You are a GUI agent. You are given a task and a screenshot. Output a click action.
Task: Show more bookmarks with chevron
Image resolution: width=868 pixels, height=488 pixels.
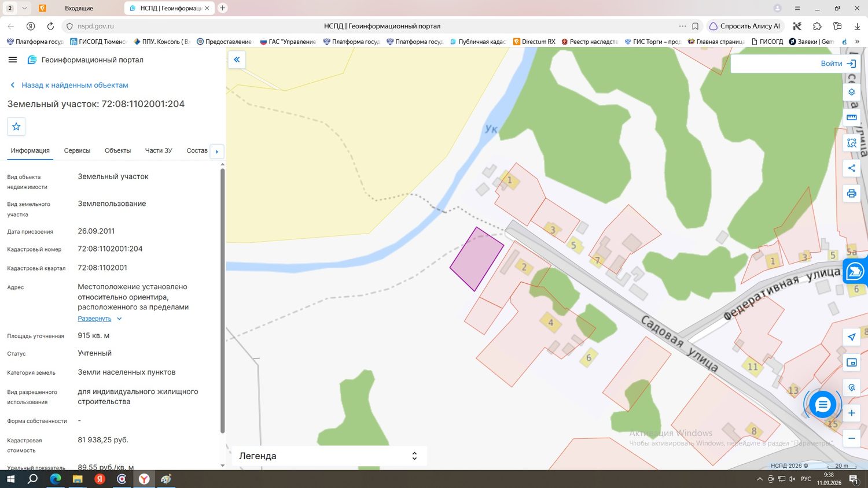pyautogui.click(x=857, y=42)
